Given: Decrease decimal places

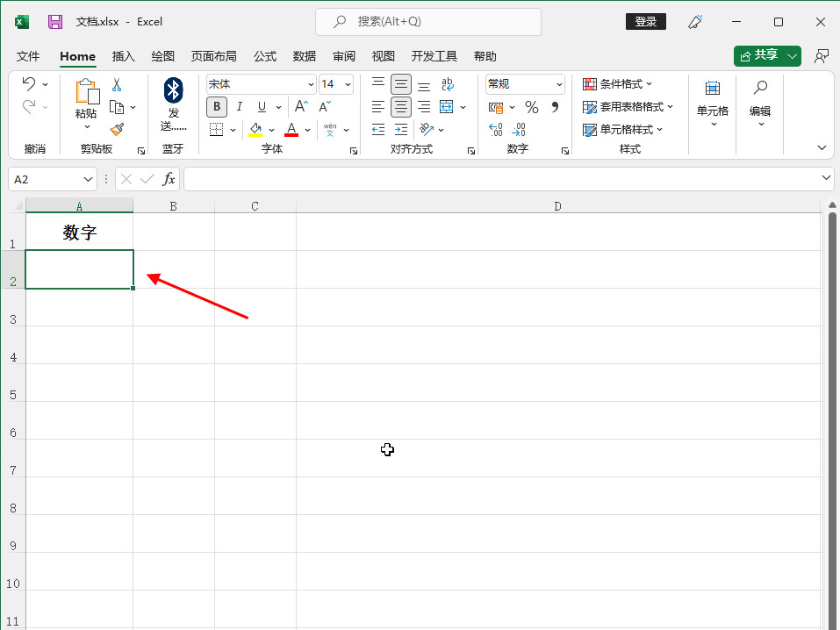Looking at the screenshot, I should [x=519, y=129].
